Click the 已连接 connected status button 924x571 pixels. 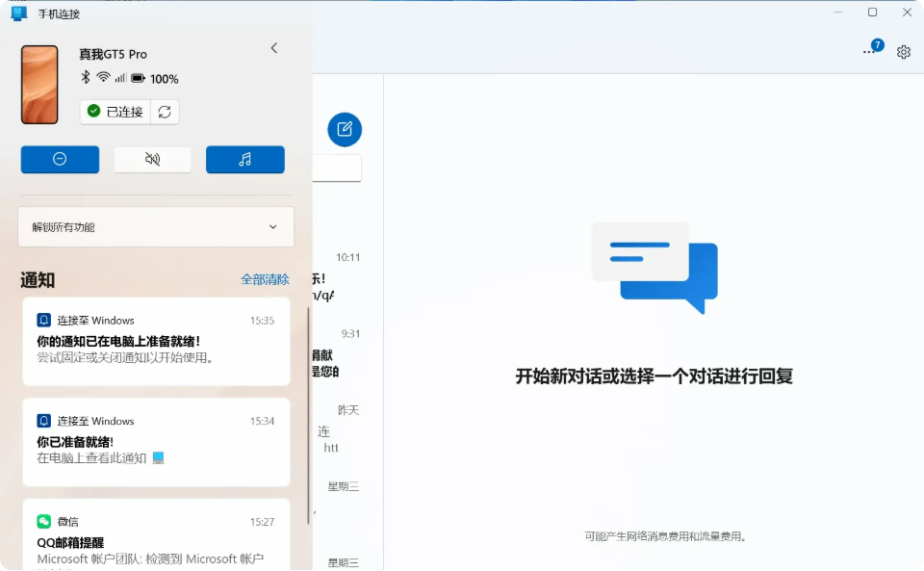(115, 112)
